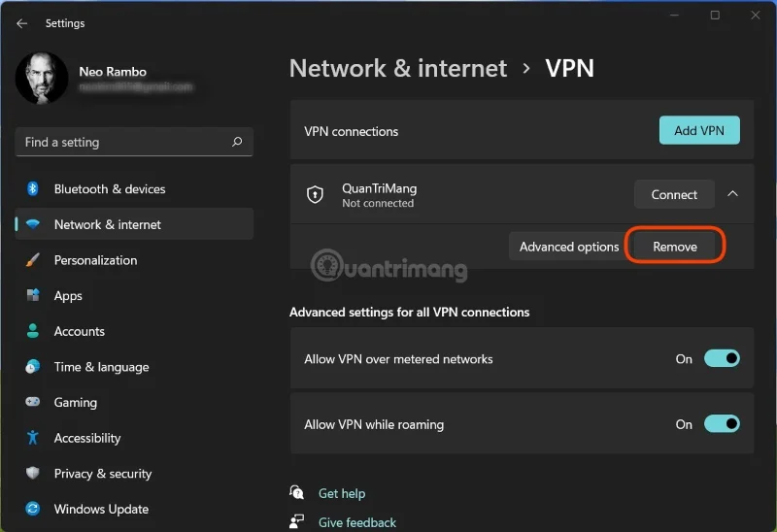Screen dimensions: 777x532
Task: Click the Get help icon
Action: pos(297,493)
